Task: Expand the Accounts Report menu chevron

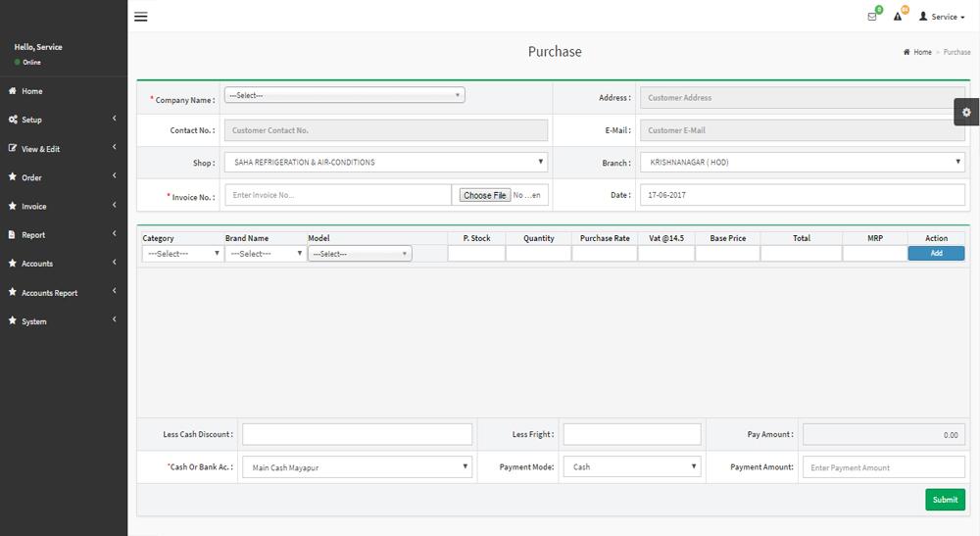Action: tap(115, 290)
